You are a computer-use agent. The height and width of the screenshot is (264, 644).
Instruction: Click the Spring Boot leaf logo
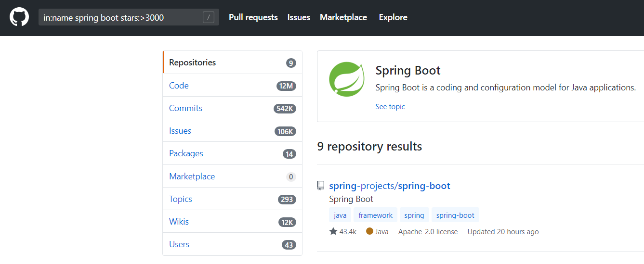click(347, 79)
